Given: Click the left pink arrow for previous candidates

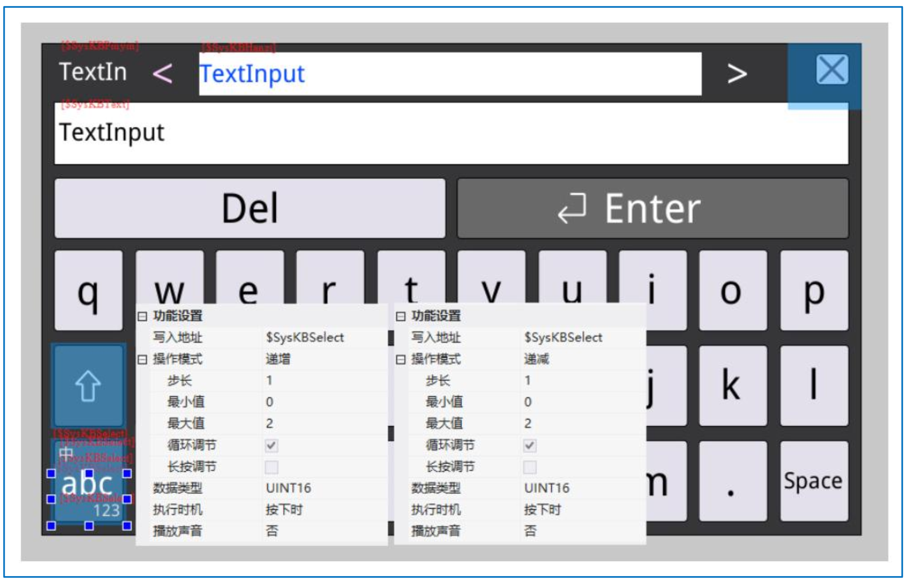Looking at the screenshot, I should point(163,74).
